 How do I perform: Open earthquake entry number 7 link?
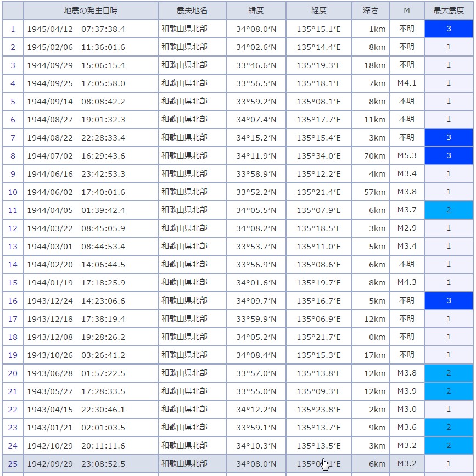pos(13,138)
